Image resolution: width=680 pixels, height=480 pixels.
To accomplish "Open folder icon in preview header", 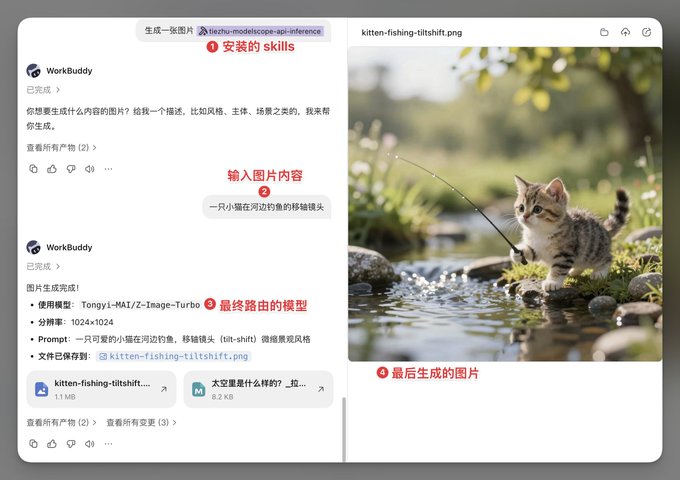I will point(604,32).
